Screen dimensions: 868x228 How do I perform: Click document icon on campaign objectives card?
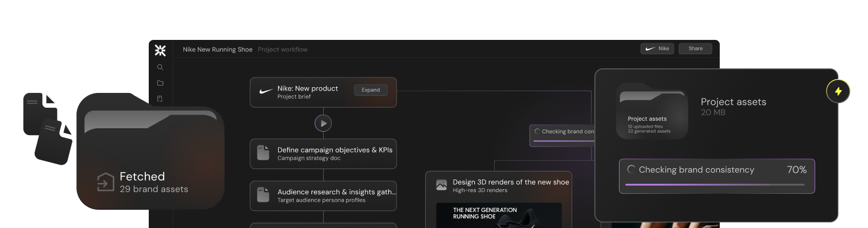pyautogui.click(x=263, y=153)
